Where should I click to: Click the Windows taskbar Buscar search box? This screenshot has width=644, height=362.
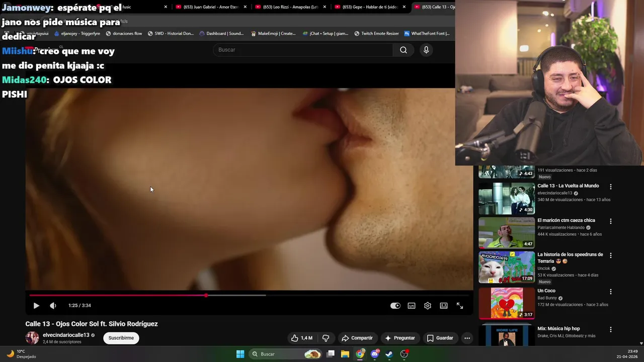(x=286, y=354)
